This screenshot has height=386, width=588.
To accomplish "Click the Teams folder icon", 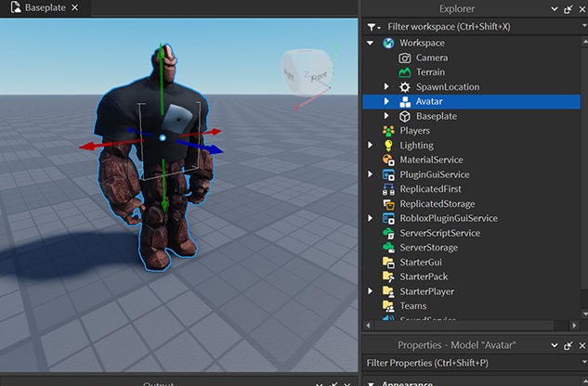I will 388,306.
